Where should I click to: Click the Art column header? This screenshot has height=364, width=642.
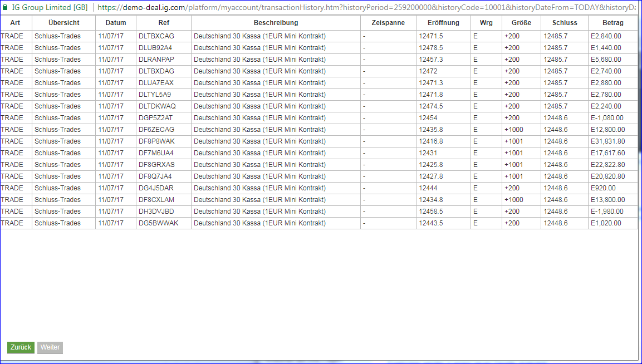tap(15, 23)
